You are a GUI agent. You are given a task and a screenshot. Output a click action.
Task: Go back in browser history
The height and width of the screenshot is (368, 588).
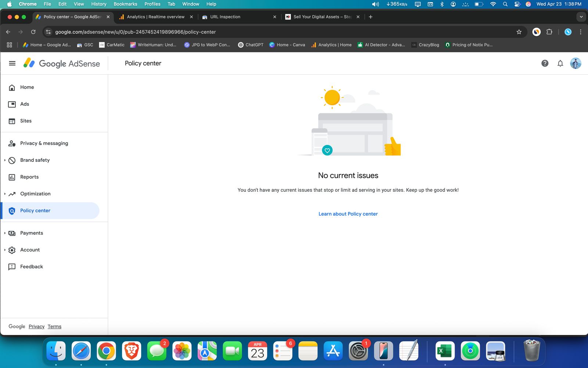8,32
